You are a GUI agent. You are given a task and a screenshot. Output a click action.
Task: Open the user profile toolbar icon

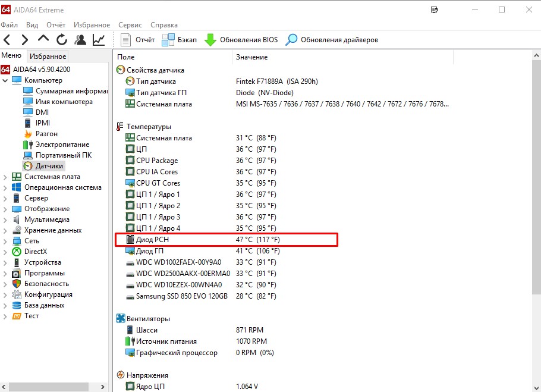tap(80, 40)
